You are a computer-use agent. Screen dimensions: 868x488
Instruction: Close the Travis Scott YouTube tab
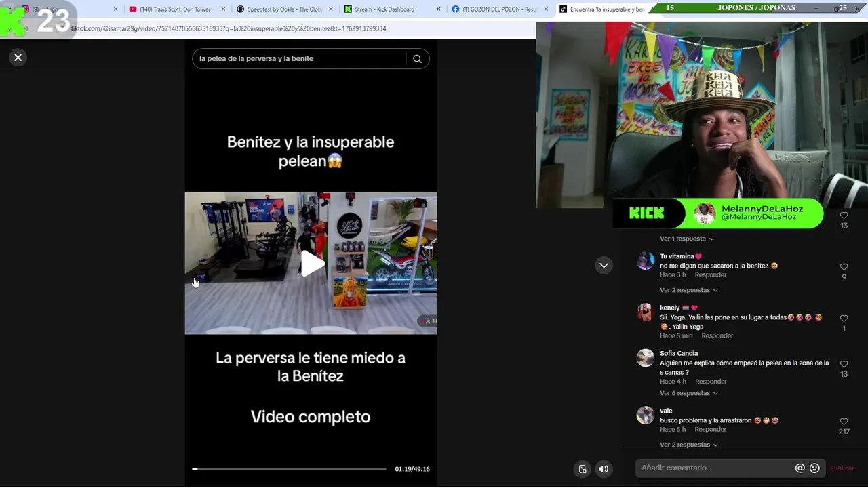[223, 9]
